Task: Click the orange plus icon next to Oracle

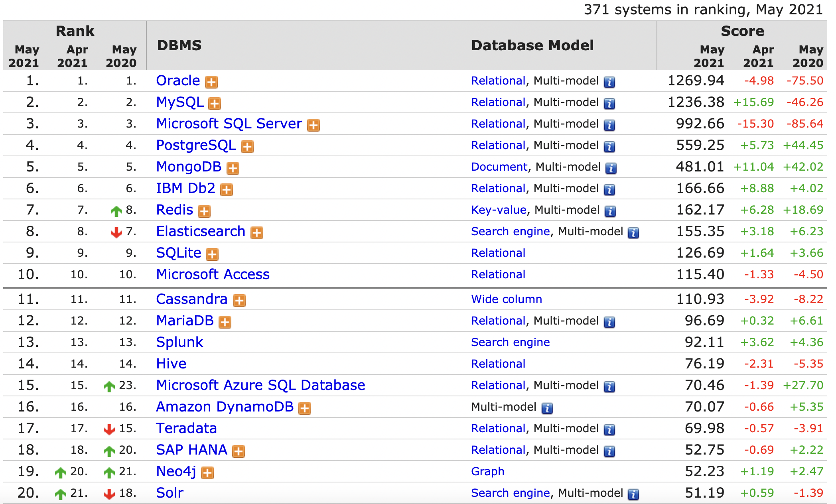Action: click(211, 82)
